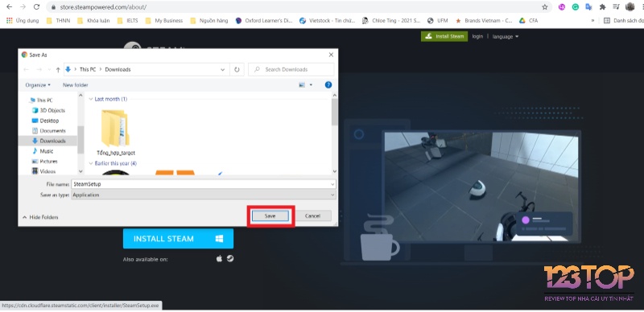Open recent locations dropdown next to forward arrow
The width and height of the screenshot is (644, 312).
49,69
